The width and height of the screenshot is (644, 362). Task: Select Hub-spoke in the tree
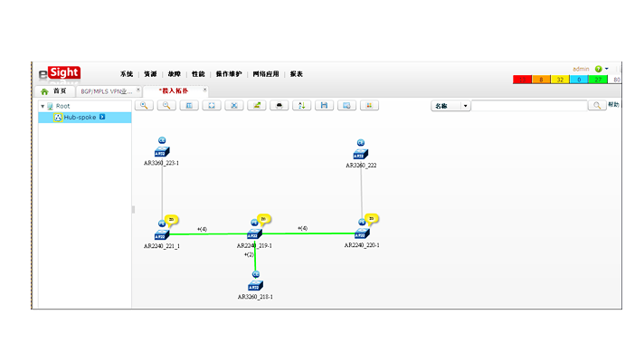click(x=80, y=117)
